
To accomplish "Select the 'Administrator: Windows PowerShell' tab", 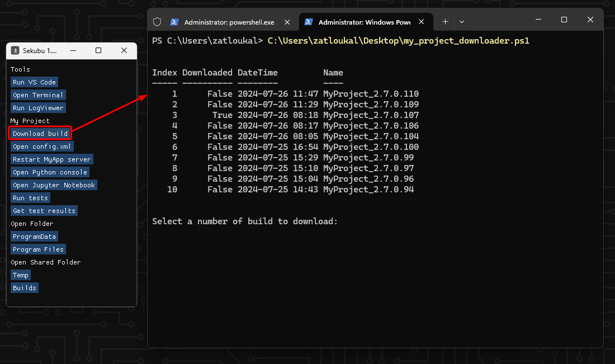I will coord(363,22).
